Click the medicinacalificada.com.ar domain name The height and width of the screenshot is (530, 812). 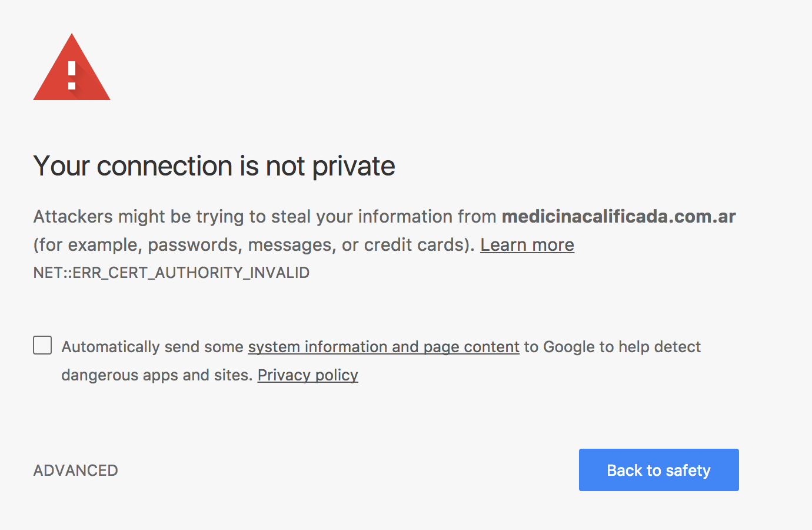[x=618, y=217]
